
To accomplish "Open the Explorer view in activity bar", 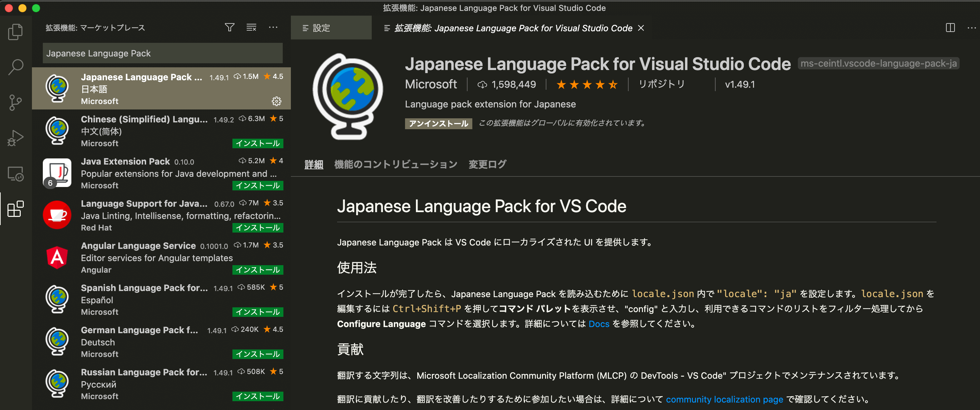I will pyautogui.click(x=15, y=32).
